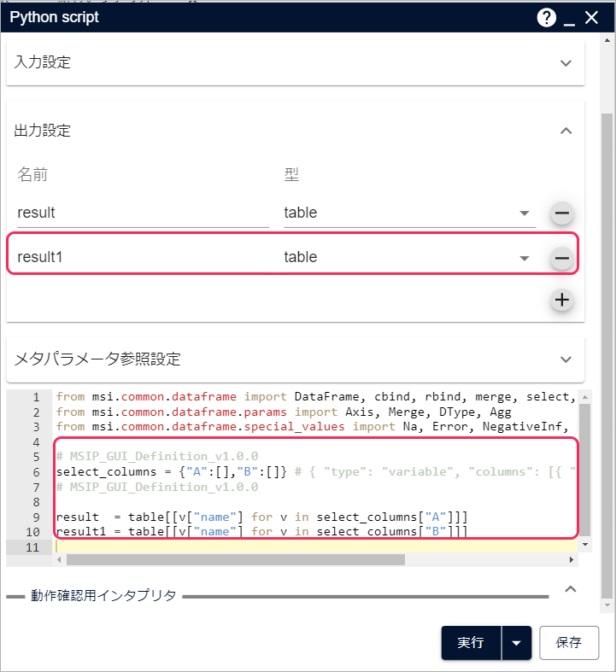Click line number 4 in the gutter

[x=36, y=441]
